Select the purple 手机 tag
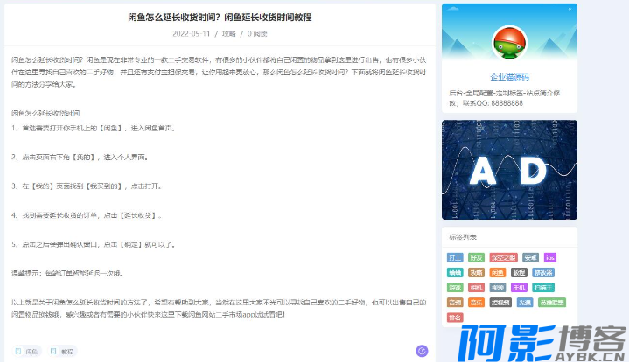This screenshot has width=629, height=364. 519,287
